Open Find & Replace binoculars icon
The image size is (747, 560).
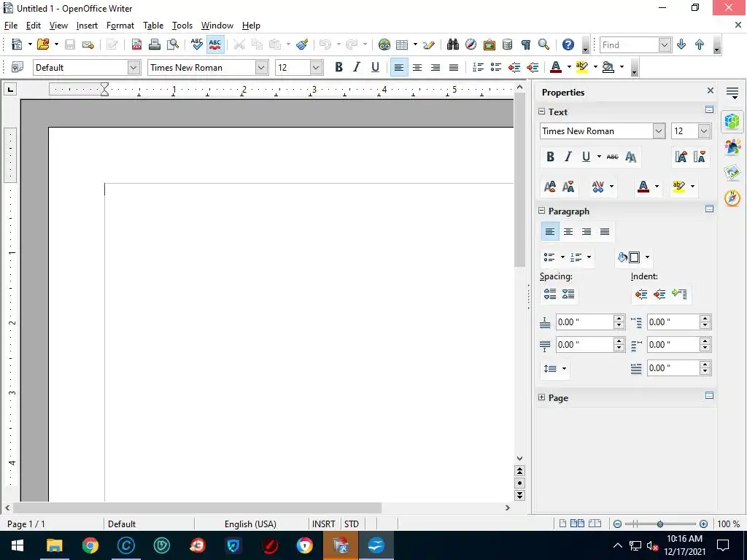(452, 44)
